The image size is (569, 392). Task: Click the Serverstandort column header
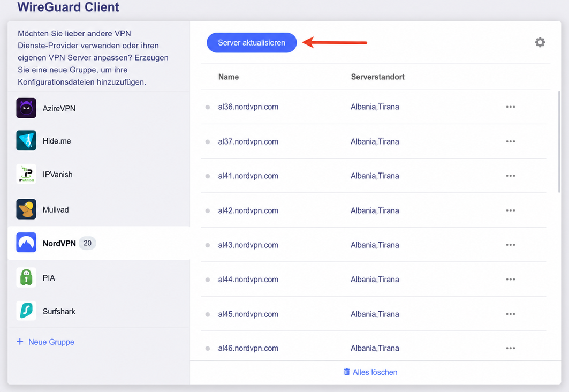(377, 77)
